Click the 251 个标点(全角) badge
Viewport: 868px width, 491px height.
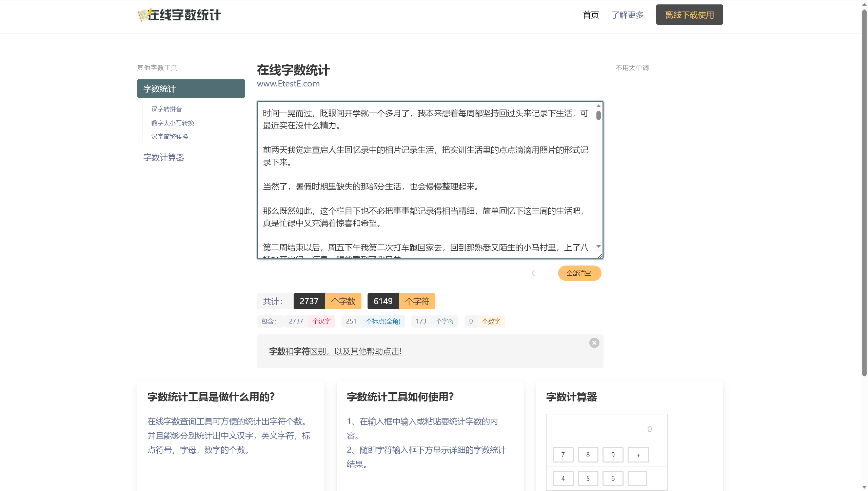(373, 321)
